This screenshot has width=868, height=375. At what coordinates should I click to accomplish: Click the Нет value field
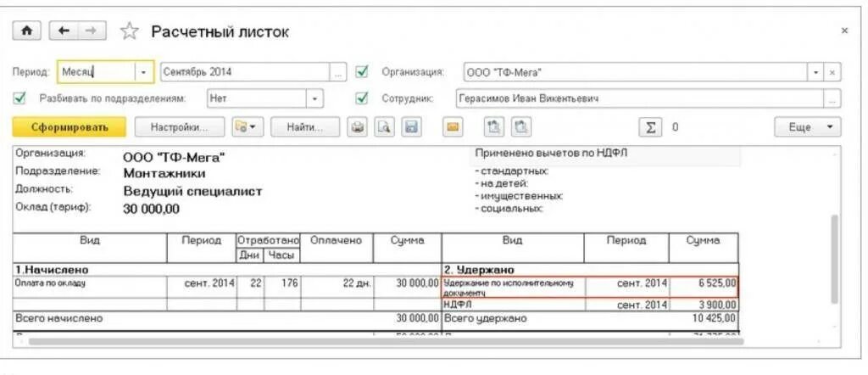[x=256, y=98]
